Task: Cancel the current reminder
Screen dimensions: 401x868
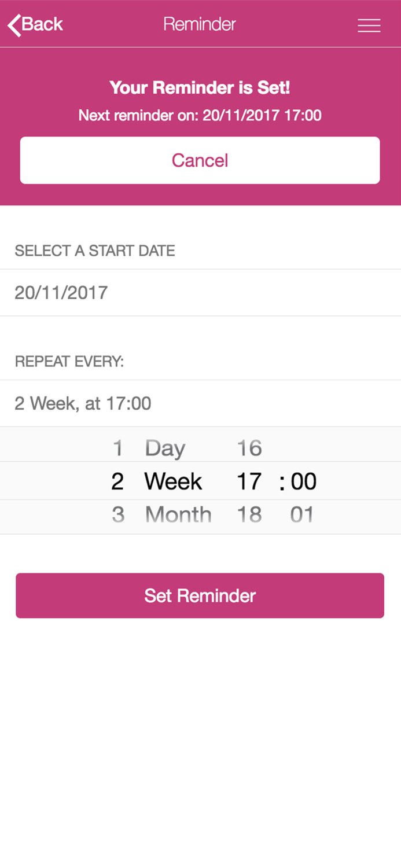Action: 200,160
